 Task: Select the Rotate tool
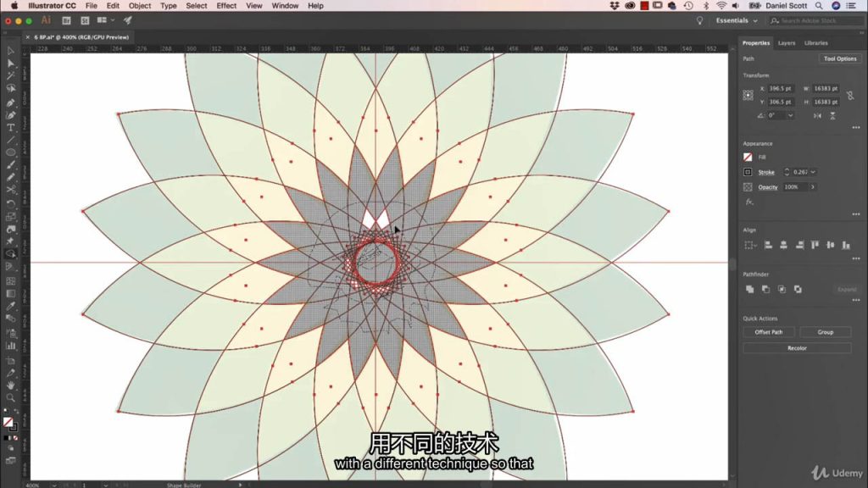pos(10,203)
